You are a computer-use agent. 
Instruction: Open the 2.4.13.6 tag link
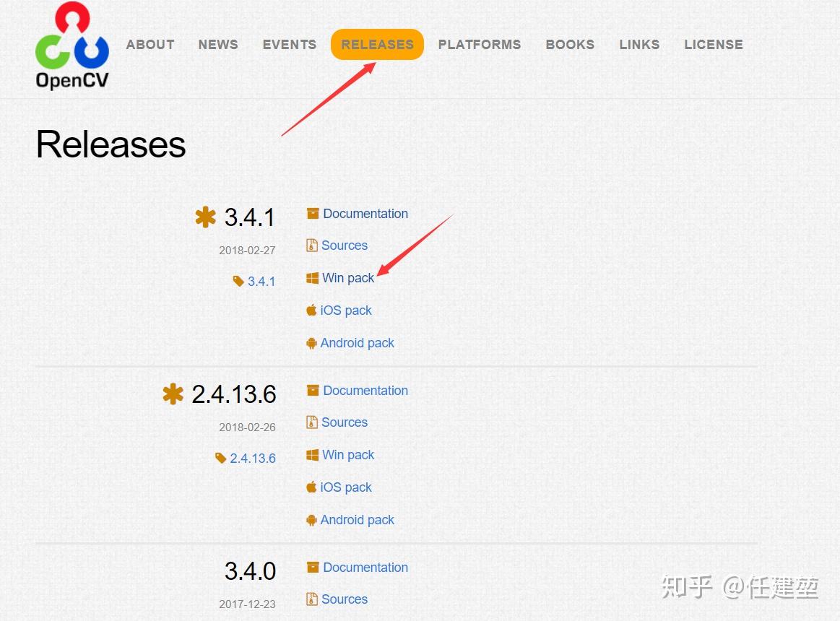pos(253,458)
